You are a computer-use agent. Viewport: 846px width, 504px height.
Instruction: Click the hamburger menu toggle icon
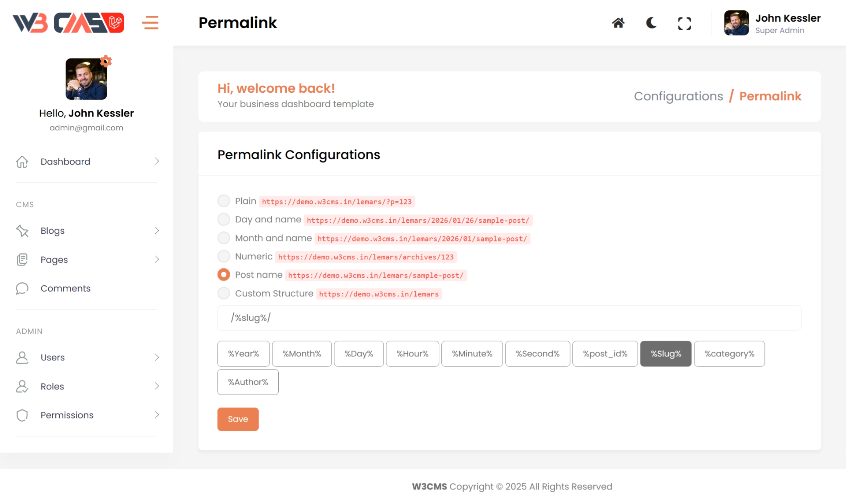pyautogui.click(x=150, y=23)
